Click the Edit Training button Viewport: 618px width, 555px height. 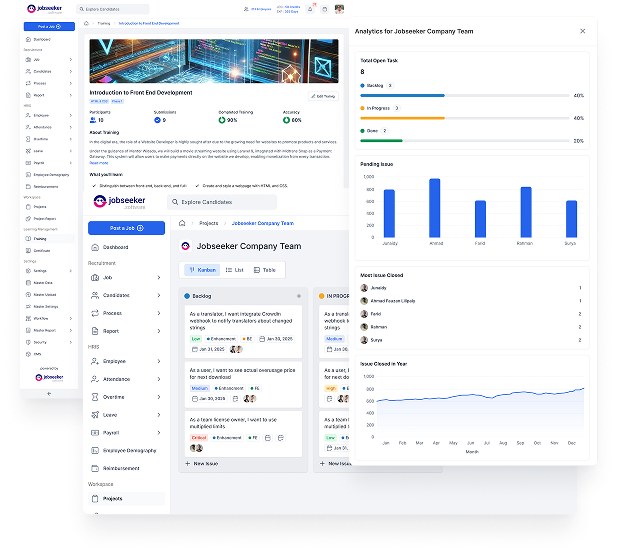click(x=324, y=97)
